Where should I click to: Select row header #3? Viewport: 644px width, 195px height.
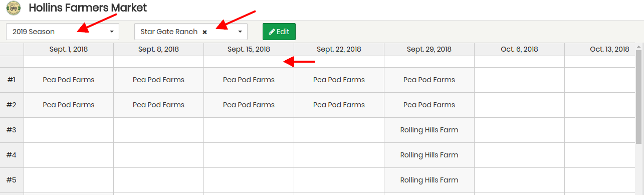pos(12,130)
